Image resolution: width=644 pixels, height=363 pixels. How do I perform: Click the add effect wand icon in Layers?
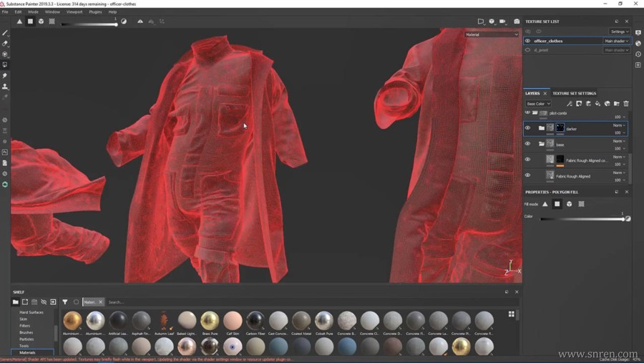pos(570,104)
